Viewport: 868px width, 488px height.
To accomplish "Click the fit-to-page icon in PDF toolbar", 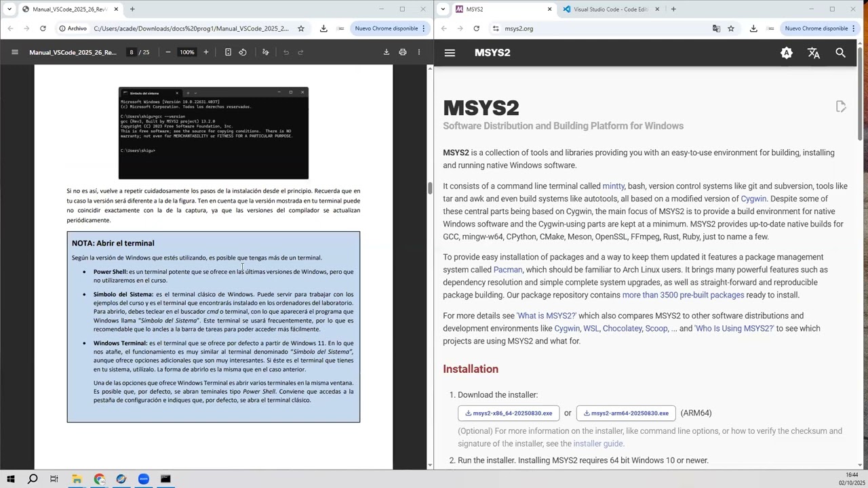I will pos(228,52).
